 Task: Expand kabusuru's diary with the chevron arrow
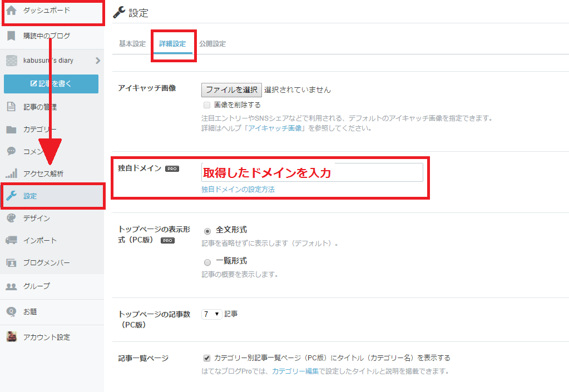point(98,61)
